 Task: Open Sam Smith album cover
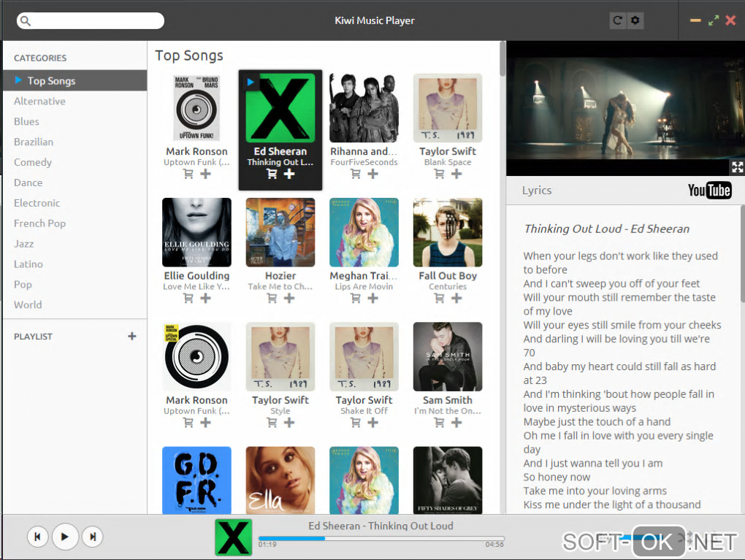tap(448, 357)
